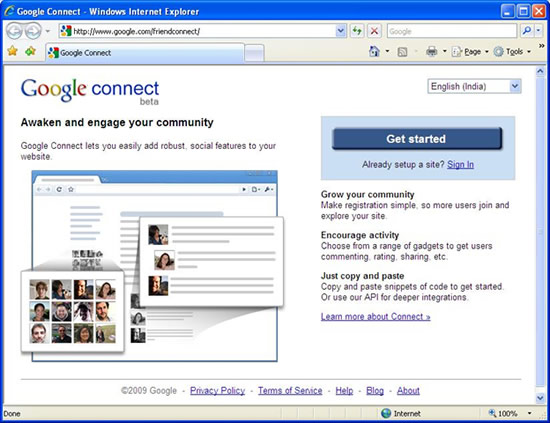Click the ©2009 Google footer text

point(149,391)
